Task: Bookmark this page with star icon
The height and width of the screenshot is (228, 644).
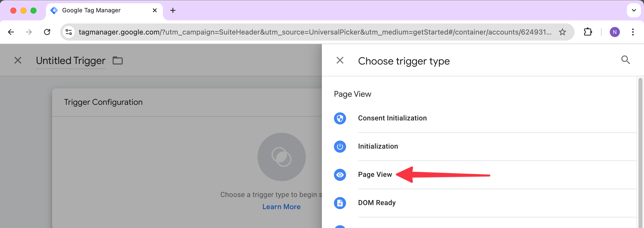Action: tap(562, 32)
